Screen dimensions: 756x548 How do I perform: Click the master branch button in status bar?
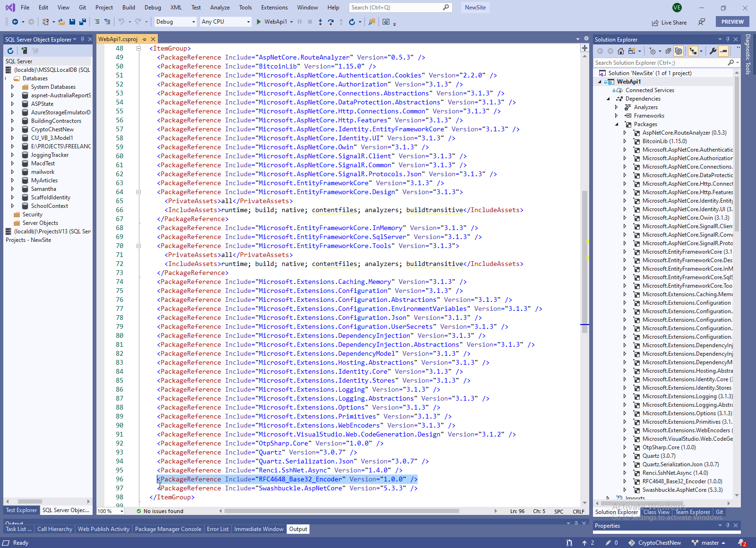tap(708, 543)
